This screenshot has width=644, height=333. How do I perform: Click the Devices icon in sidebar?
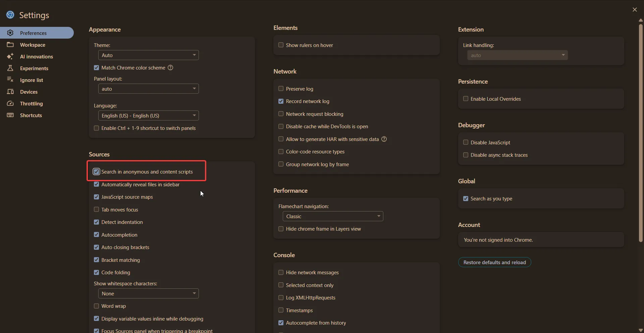tap(10, 92)
